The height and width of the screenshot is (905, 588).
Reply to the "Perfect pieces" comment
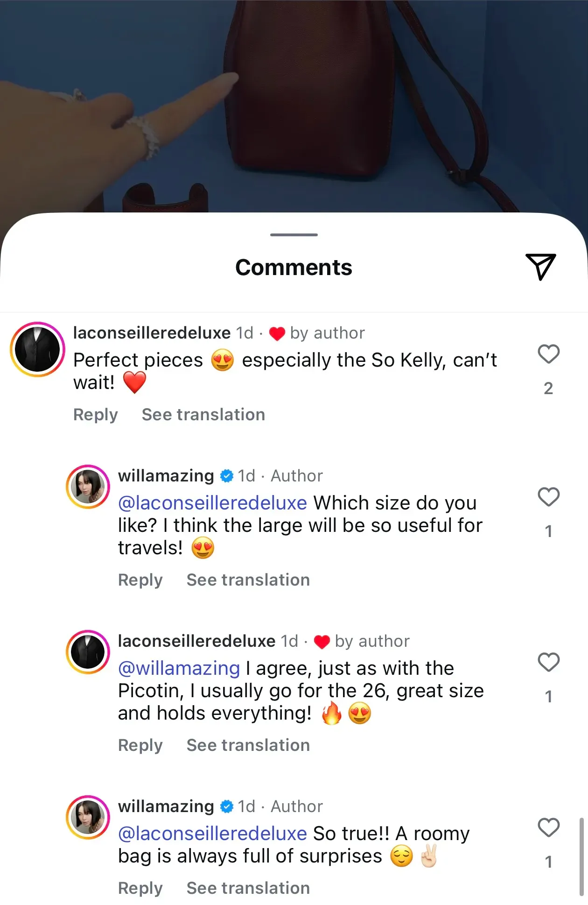click(x=96, y=415)
